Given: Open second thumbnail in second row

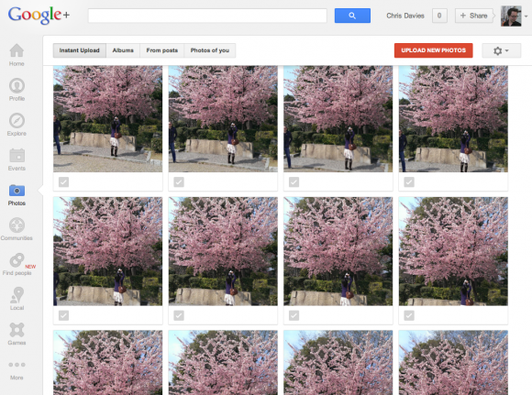Looking at the screenshot, I should pos(223,251).
